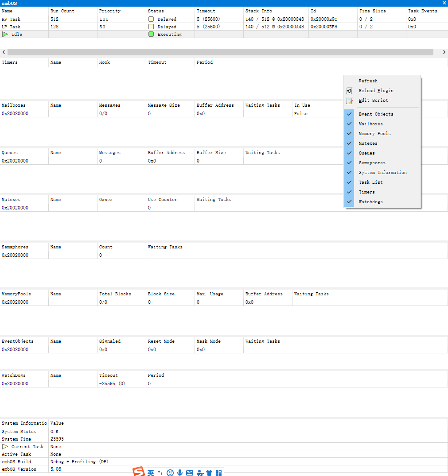Click LP Task's Delayed status square
Viewport: 448px width, 476px height.
click(151, 27)
